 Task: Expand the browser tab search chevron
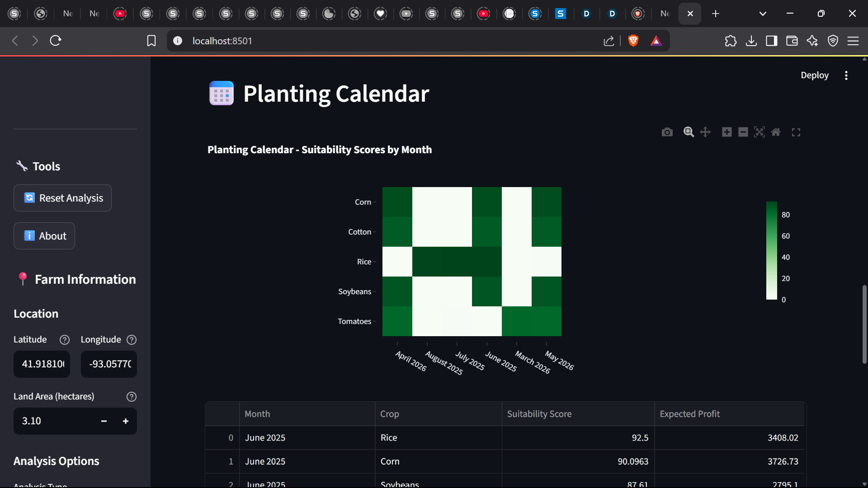[x=763, y=14]
